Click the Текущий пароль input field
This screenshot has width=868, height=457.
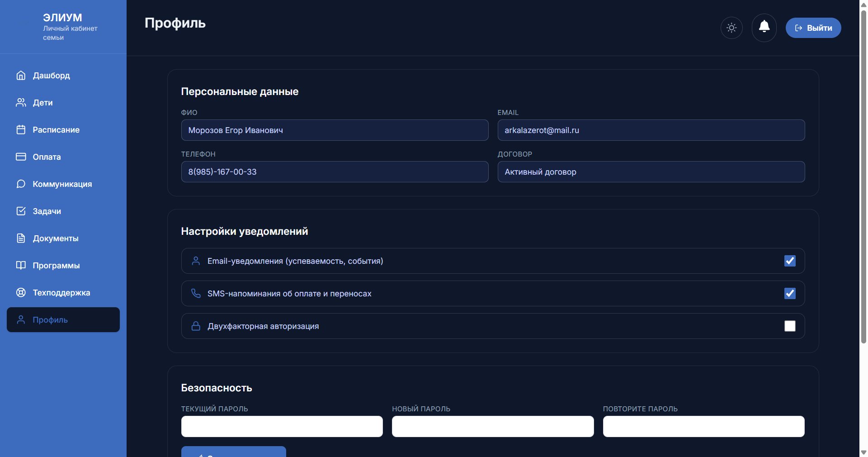click(282, 426)
